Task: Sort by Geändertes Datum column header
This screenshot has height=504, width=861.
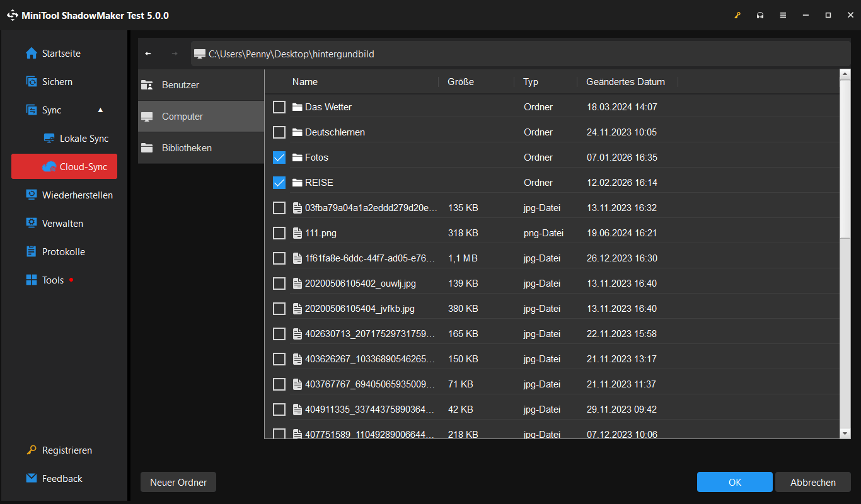Action: coord(625,82)
